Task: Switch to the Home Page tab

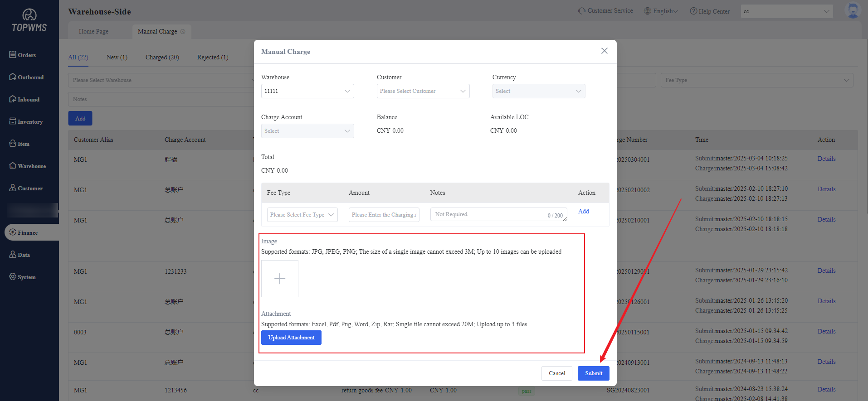Action: click(x=93, y=32)
